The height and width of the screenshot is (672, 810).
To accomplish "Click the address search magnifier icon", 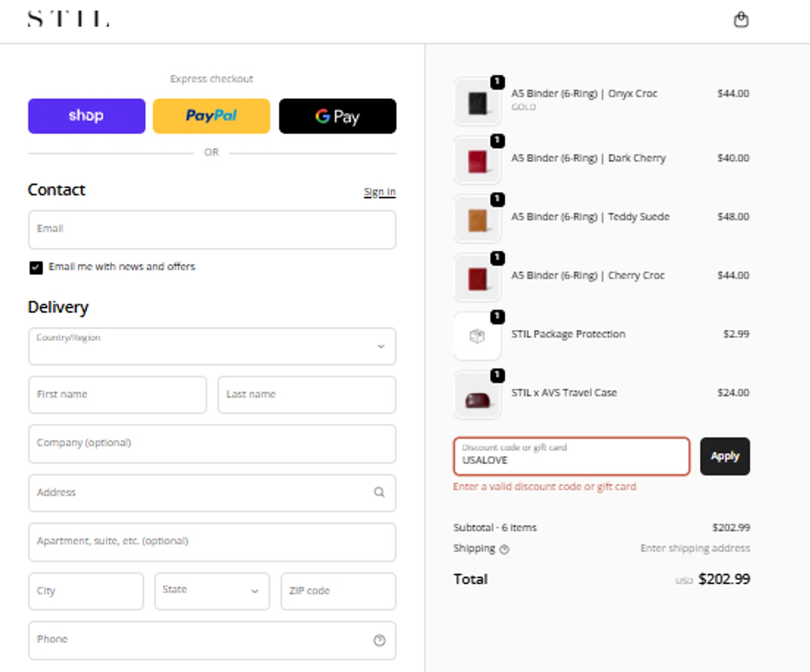I will [379, 492].
